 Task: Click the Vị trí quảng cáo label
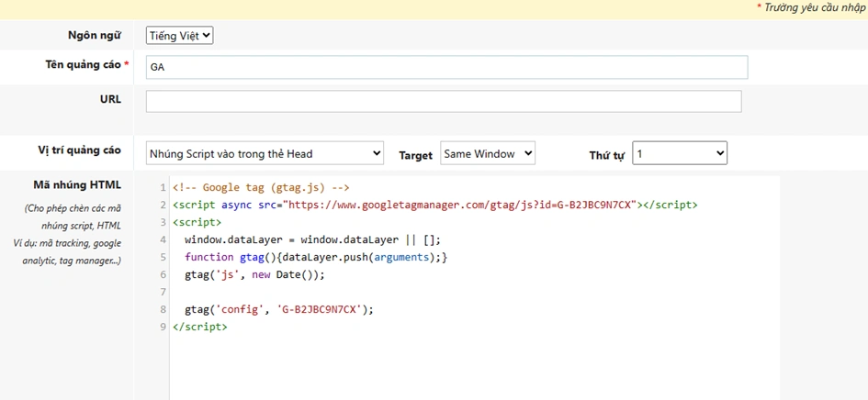click(x=77, y=150)
